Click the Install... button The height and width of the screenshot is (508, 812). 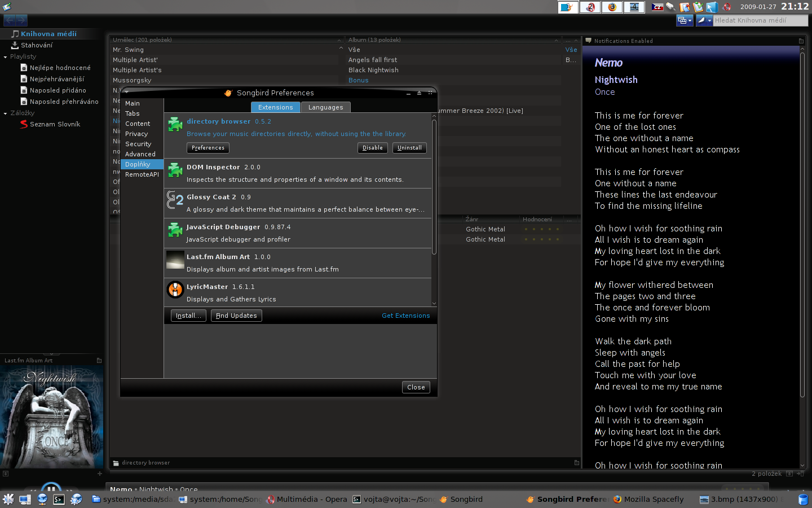pyautogui.click(x=188, y=316)
